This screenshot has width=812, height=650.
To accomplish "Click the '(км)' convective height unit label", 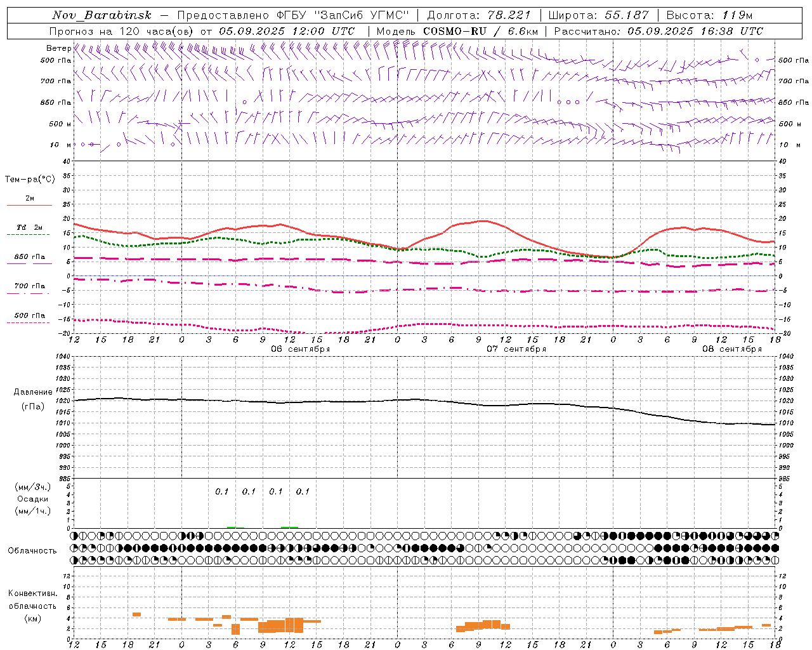I will click(33, 618).
